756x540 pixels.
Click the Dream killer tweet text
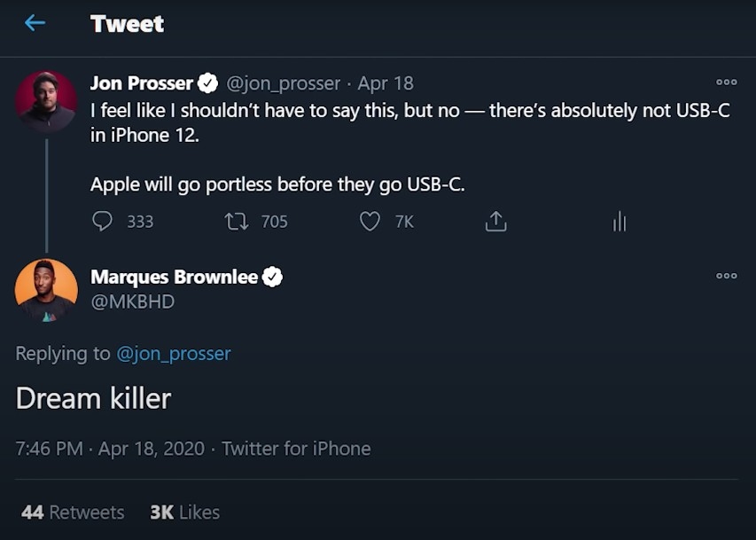(92, 398)
